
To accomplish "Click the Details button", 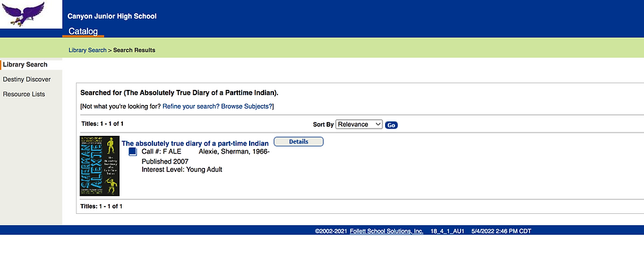I will (298, 142).
